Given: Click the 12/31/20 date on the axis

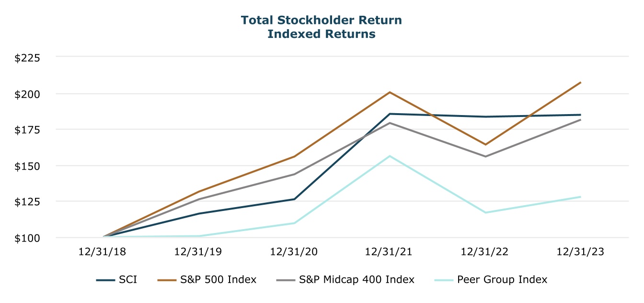Looking at the screenshot, I should [x=295, y=252].
